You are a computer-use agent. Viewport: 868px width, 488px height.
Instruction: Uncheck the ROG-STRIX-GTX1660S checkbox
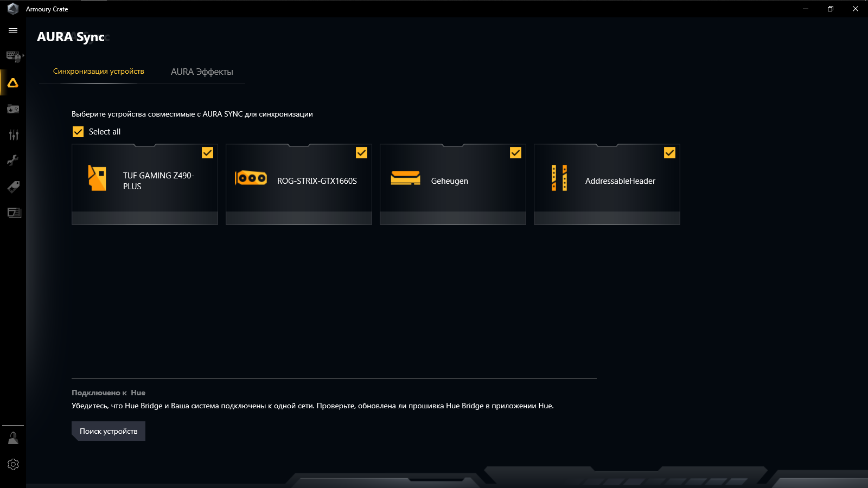coord(361,153)
